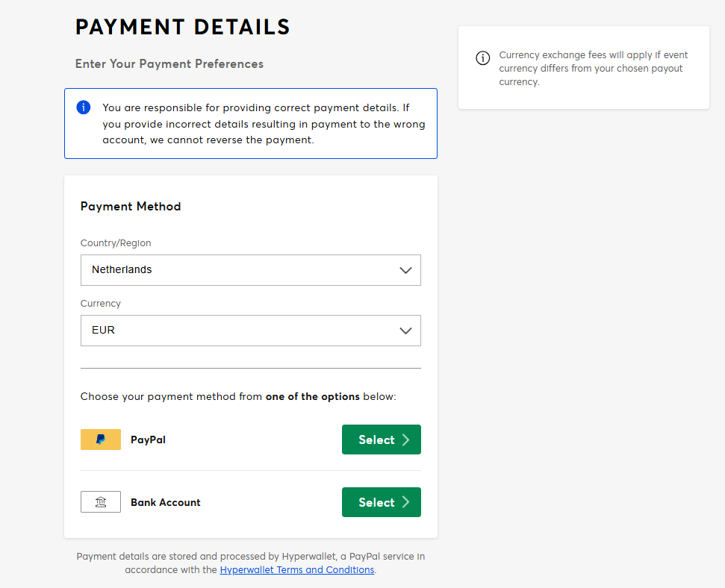The width and height of the screenshot is (725, 588).
Task: Click the Enter Your Payment Preferences subtitle
Action: point(169,64)
